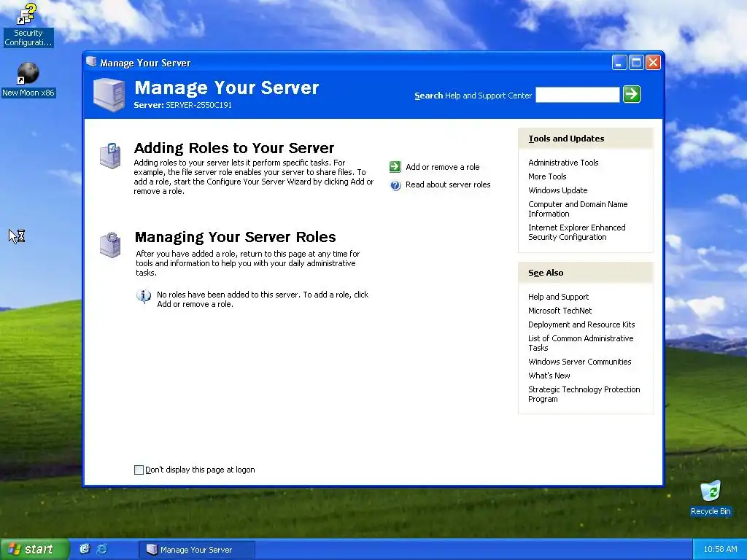The width and height of the screenshot is (747, 560).
Task: Open Internet Explorer Enhanced Security Configuration link
Action: click(576, 232)
